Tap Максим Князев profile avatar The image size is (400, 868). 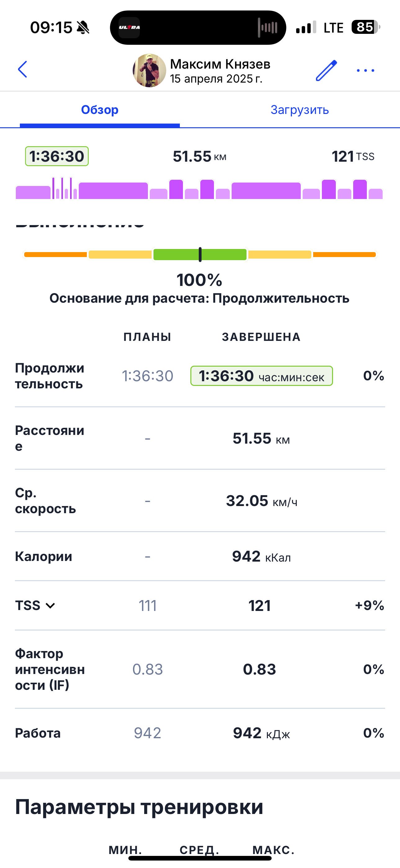point(149,70)
